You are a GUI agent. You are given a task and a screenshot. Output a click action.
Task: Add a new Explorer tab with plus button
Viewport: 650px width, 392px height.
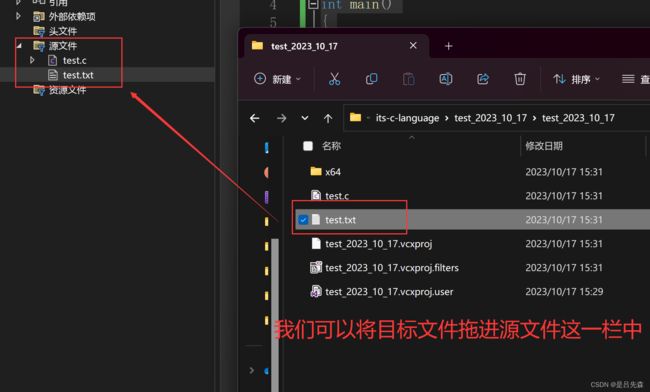(448, 46)
